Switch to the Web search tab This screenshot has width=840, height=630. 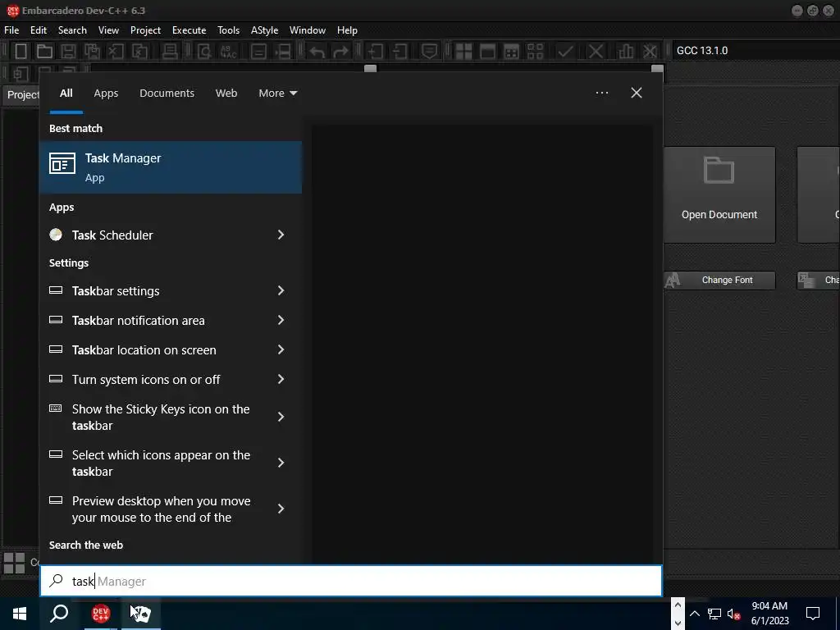pos(226,94)
